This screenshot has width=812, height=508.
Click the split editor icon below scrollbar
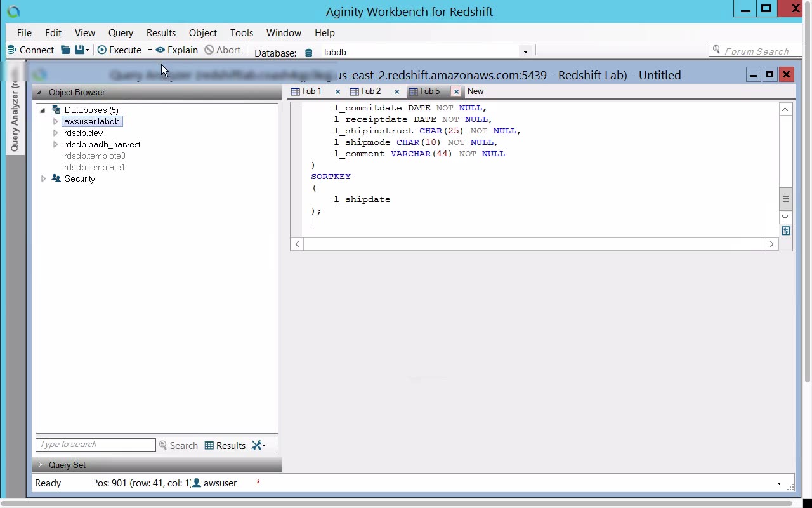pyautogui.click(x=785, y=231)
